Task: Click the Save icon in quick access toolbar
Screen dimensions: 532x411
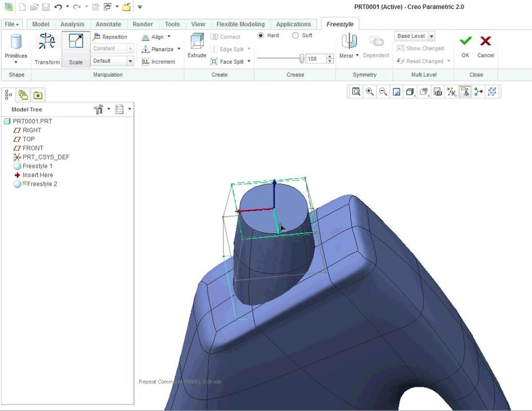Action: (x=46, y=7)
